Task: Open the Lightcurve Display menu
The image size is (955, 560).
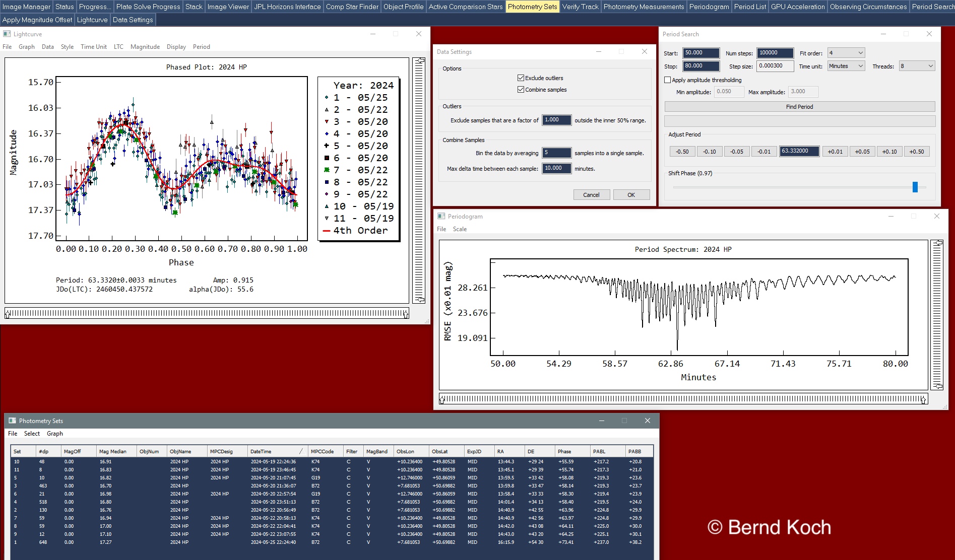Action: tap(176, 46)
